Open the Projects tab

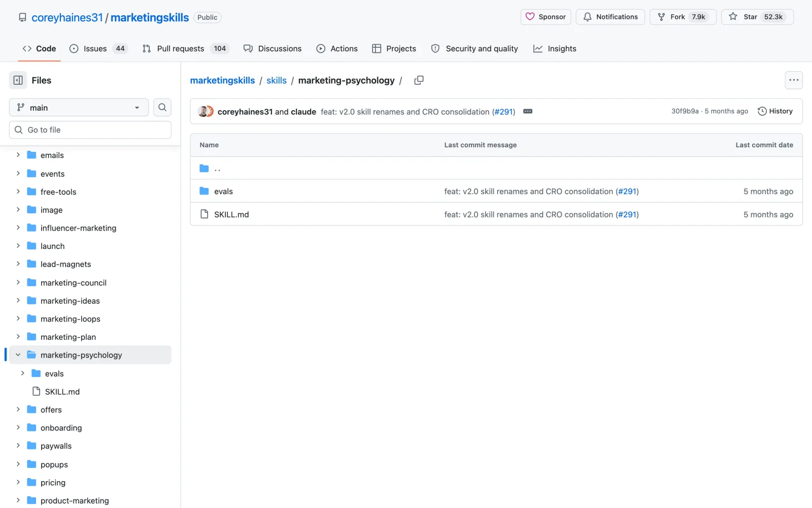point(394,49)
